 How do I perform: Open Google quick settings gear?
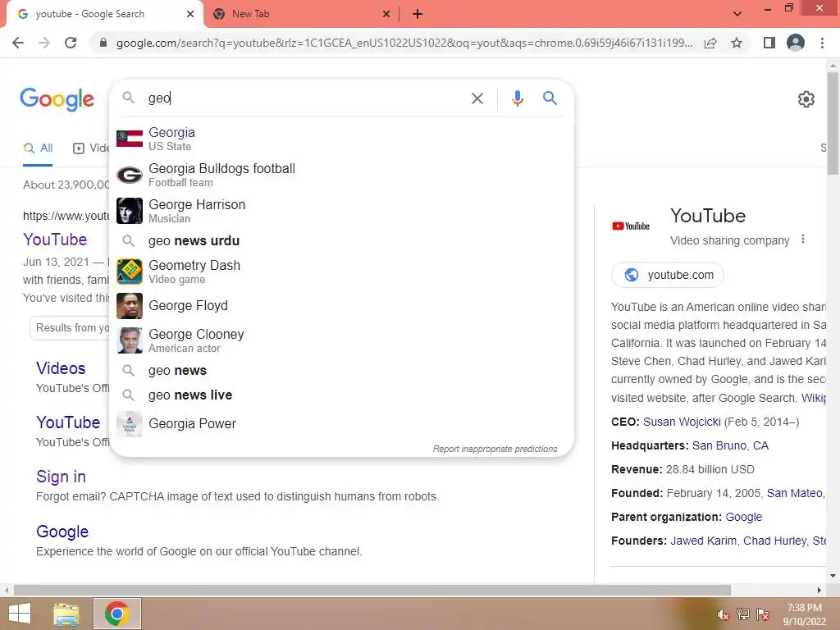pos(806,99)
